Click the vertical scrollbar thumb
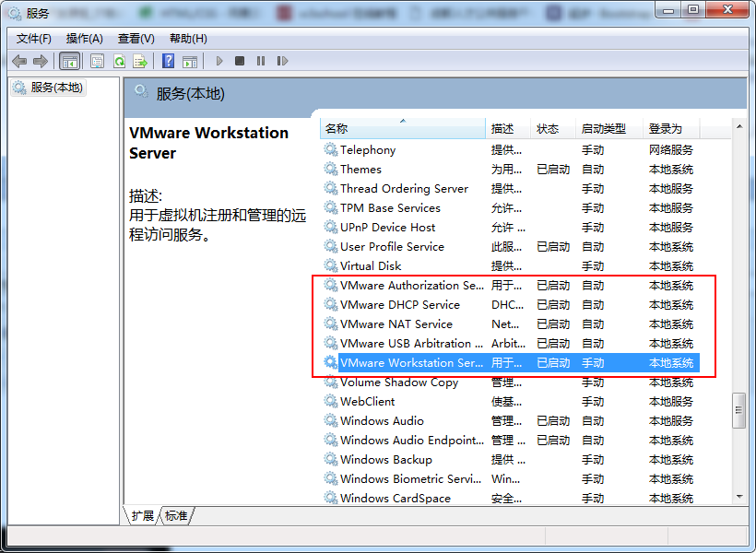756x553 pixels. point(738,410)
